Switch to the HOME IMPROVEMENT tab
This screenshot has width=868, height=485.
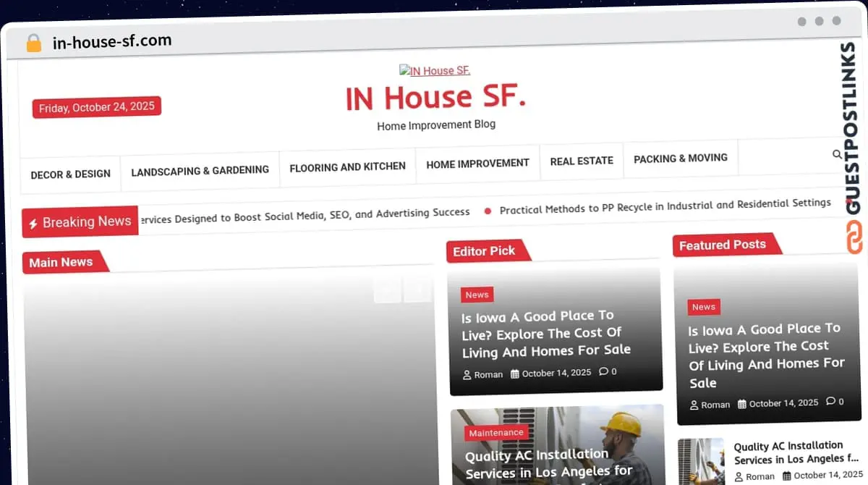pos(477,164)
